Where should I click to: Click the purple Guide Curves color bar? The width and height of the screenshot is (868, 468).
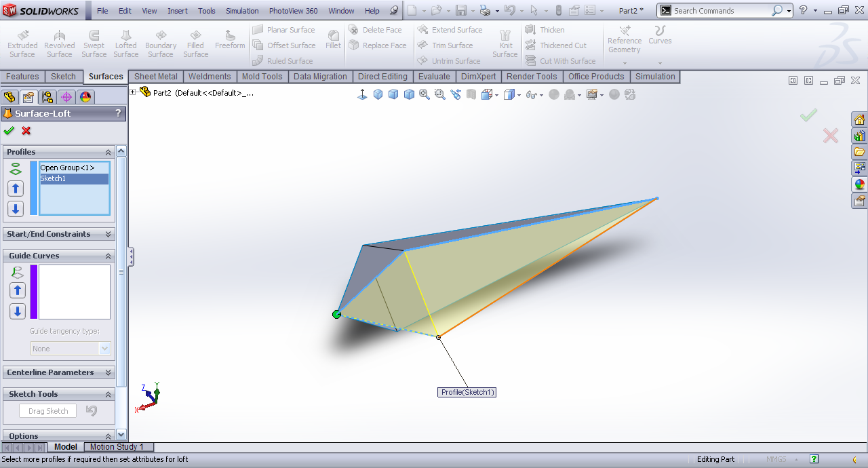(34, 292)
